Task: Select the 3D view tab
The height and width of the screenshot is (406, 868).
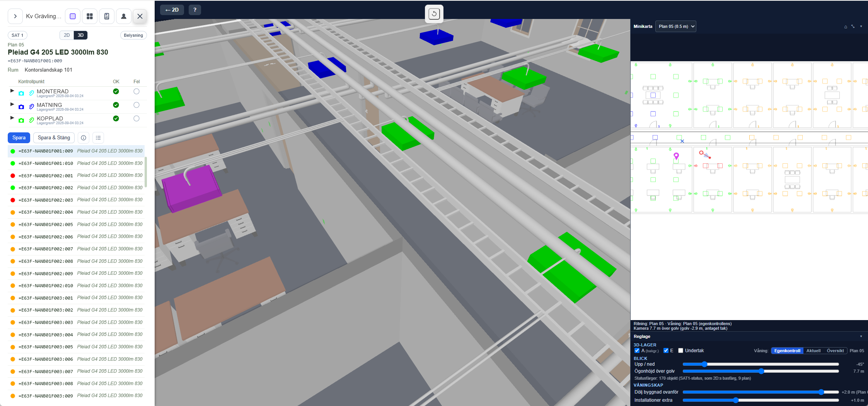Action: (x=80, y=35)
